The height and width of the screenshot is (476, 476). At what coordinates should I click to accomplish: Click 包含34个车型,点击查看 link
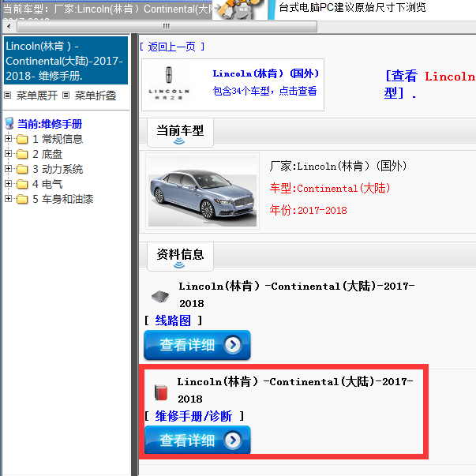click(x=264, y=91)
